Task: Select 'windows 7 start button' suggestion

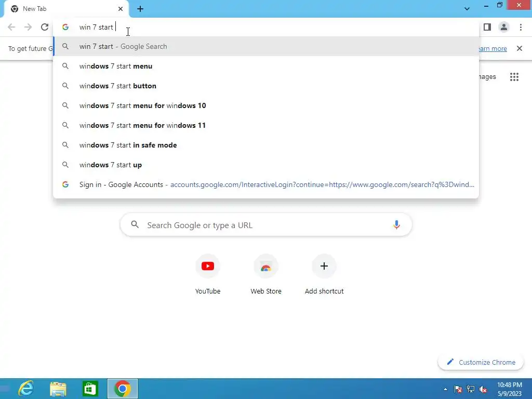Action: (x=266, y=86)
